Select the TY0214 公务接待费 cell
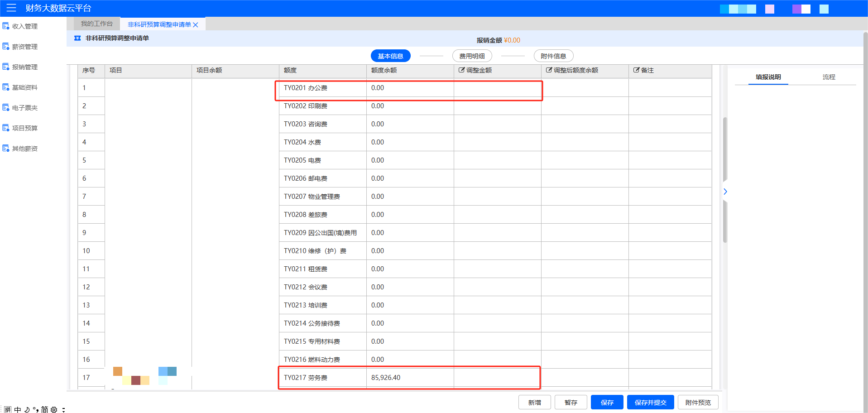This screenshot has height=413, width=868. click(322, 323)
